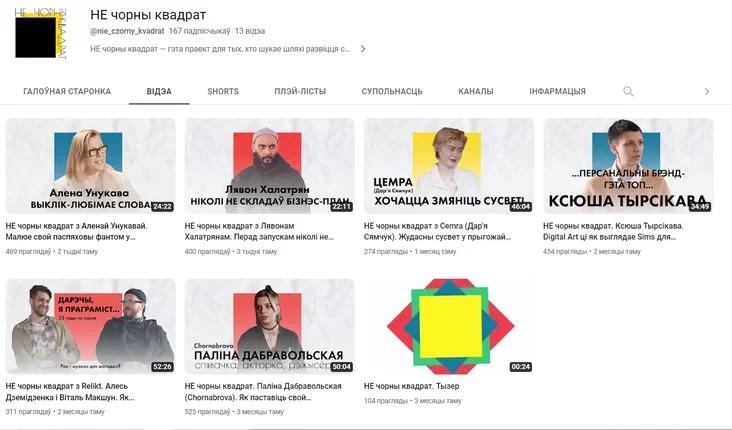Play the Алена Унукава video thumbnail
Screen dimensions: 732x430
click(x=91, y=166)
